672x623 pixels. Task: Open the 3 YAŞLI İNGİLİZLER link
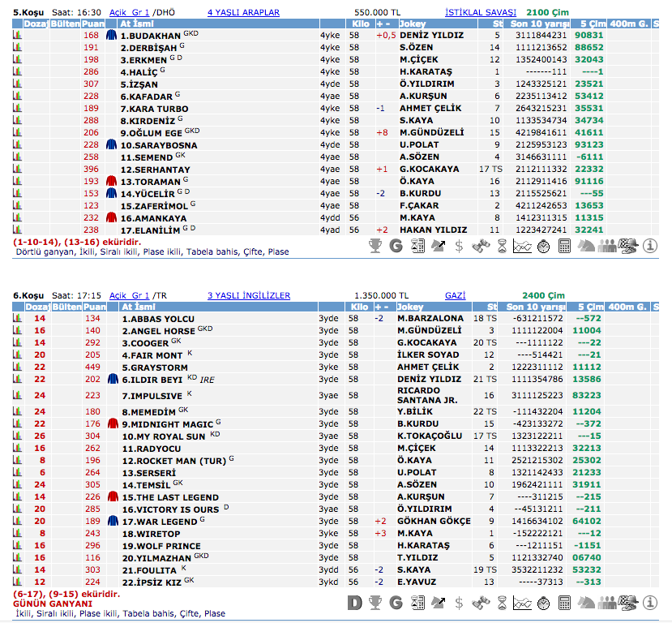point(249,296)
